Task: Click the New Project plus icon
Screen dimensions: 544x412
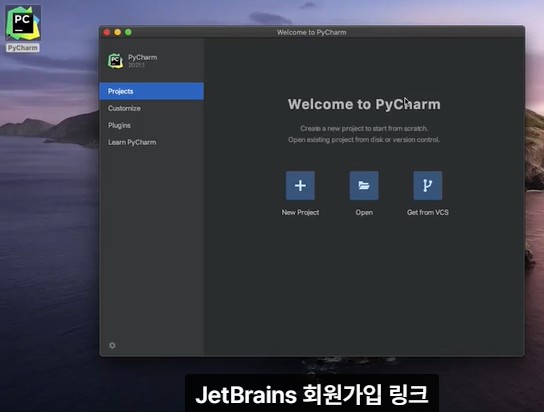Action: [x=300, y=186]
